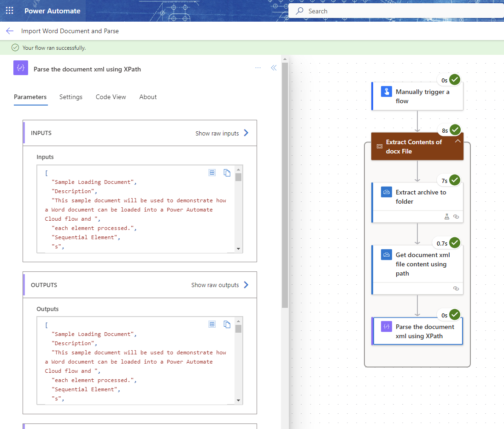Click the flask test icon on Extract archive card
The height and width of the screenshot is (429, 504).
click(x=447, y=217)
